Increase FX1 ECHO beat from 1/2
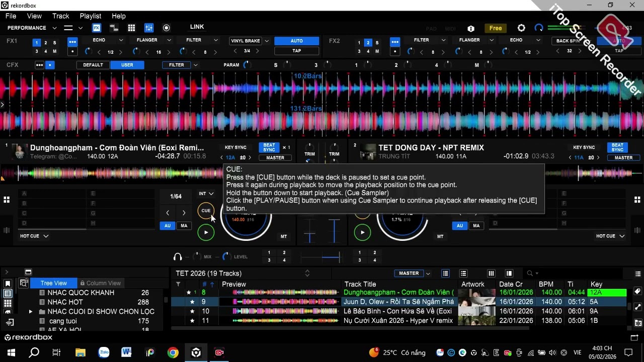644x362 pixels. tap(121, 52)
